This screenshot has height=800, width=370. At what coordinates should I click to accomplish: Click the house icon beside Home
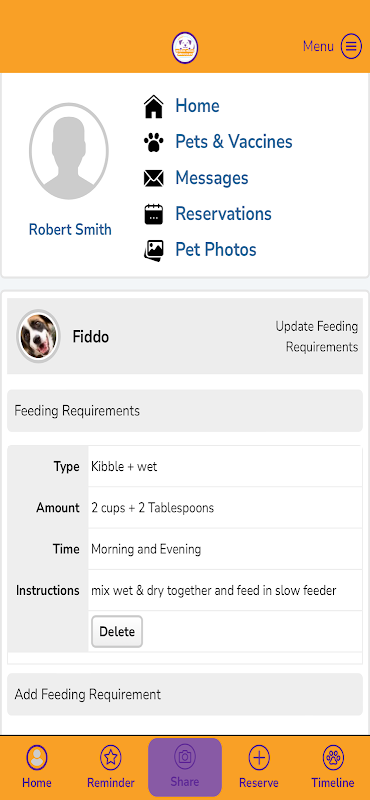pyautogui.click(x=154, y=107)
